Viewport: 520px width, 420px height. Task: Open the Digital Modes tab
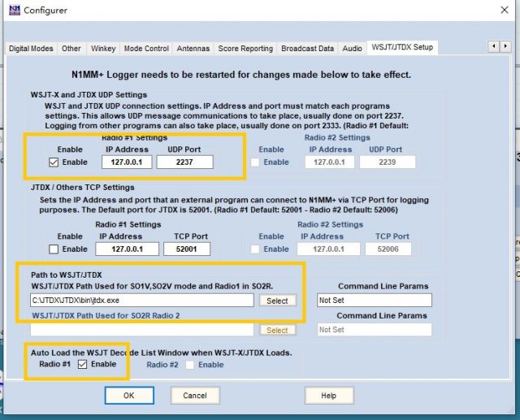pyautogui.click(x=31, y=49)
